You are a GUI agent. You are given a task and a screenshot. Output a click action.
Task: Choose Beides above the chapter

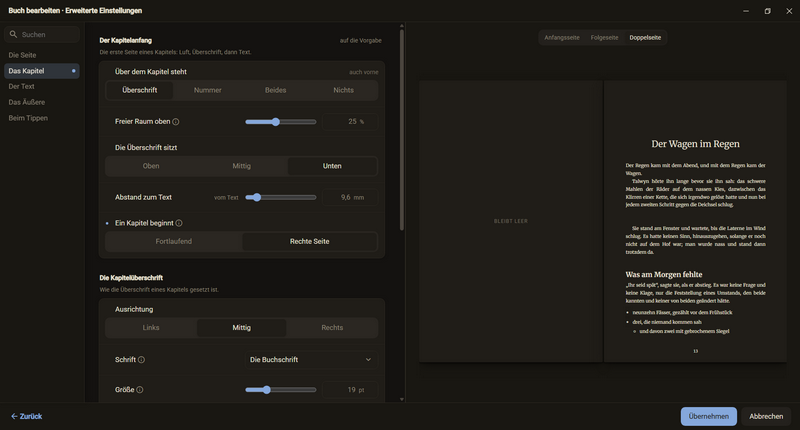[x=276, y=90]
